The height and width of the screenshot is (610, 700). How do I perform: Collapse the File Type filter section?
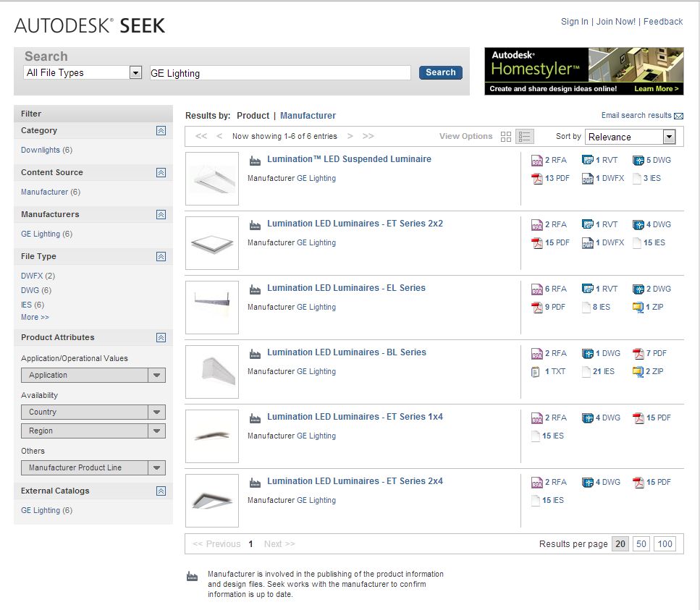[x=161, y=256]
